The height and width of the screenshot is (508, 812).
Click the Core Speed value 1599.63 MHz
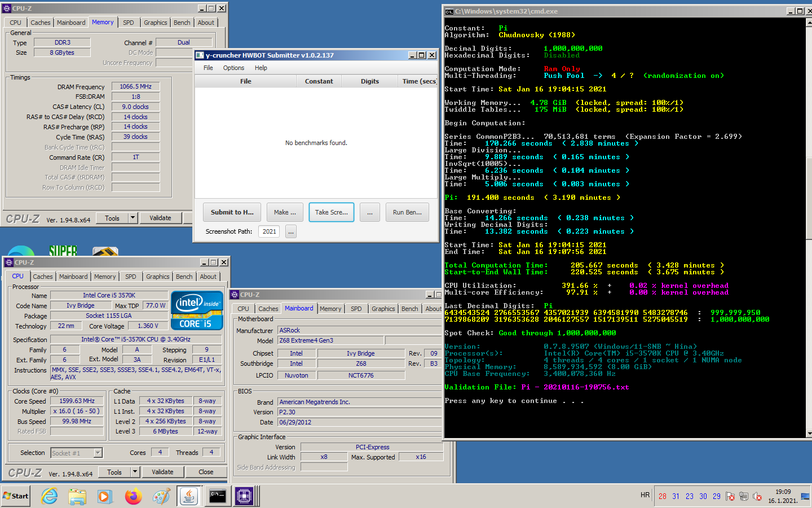tap(77, 401)
